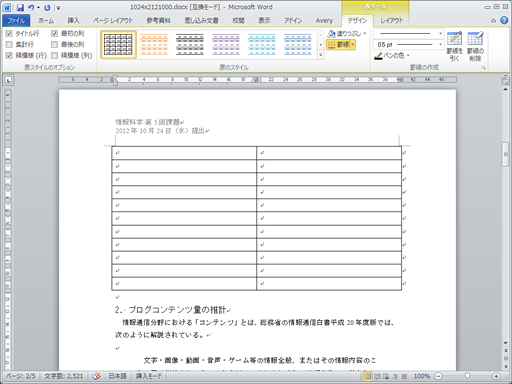Click the Word application icon in the title bar
Screen dimensions: 512x384
7,7
